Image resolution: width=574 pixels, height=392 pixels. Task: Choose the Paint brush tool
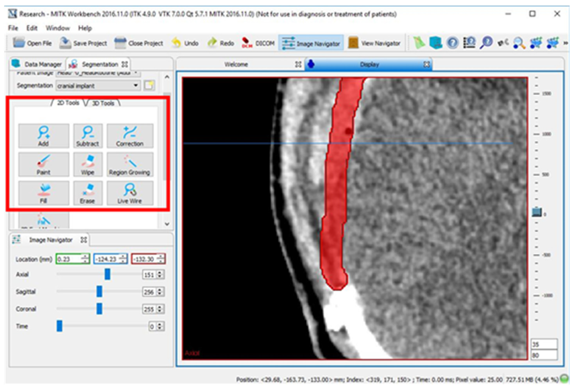(x=43, y=164)
